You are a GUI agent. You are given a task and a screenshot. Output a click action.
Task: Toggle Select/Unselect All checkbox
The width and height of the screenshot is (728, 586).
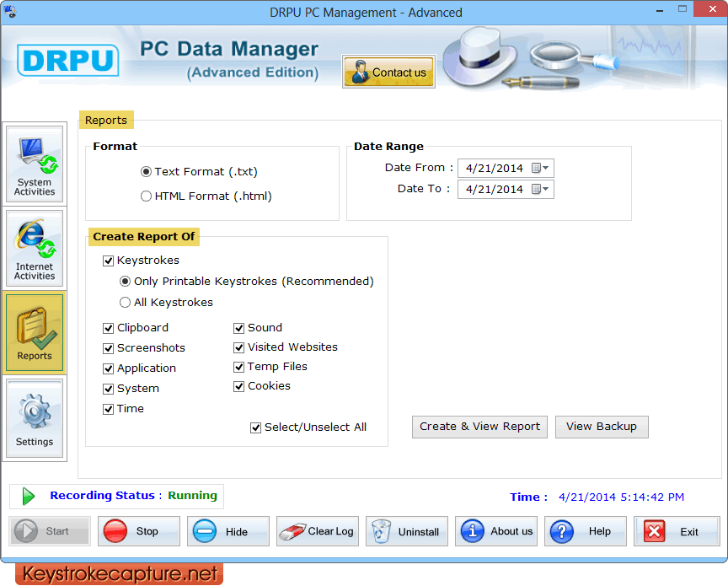coord(255,427)
